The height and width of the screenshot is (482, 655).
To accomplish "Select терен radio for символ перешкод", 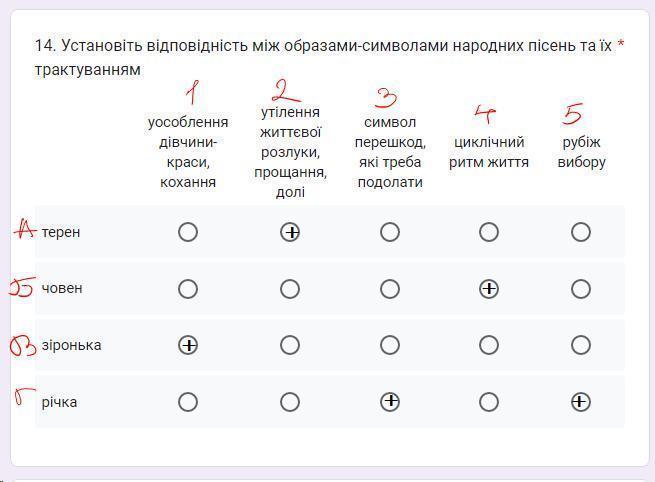I will 390,232.
